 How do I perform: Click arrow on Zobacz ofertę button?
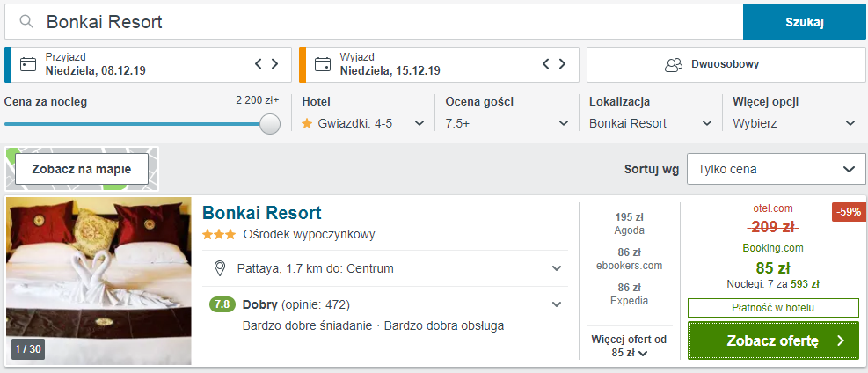coord(841,340)
